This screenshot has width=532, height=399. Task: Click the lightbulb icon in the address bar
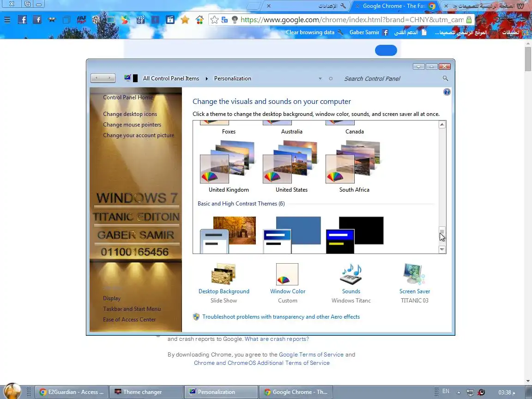pyautogui.click(x=235, y=20)
